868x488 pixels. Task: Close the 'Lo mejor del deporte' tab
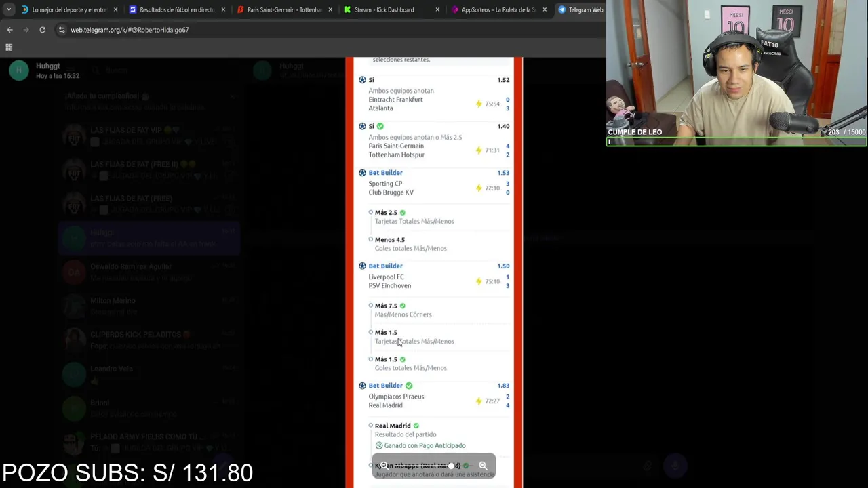115,9
